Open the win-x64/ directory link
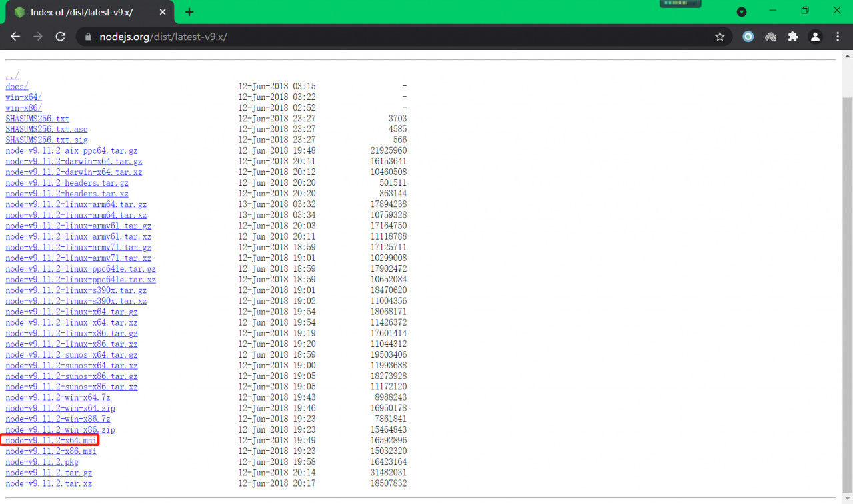 tap(23, 97)
